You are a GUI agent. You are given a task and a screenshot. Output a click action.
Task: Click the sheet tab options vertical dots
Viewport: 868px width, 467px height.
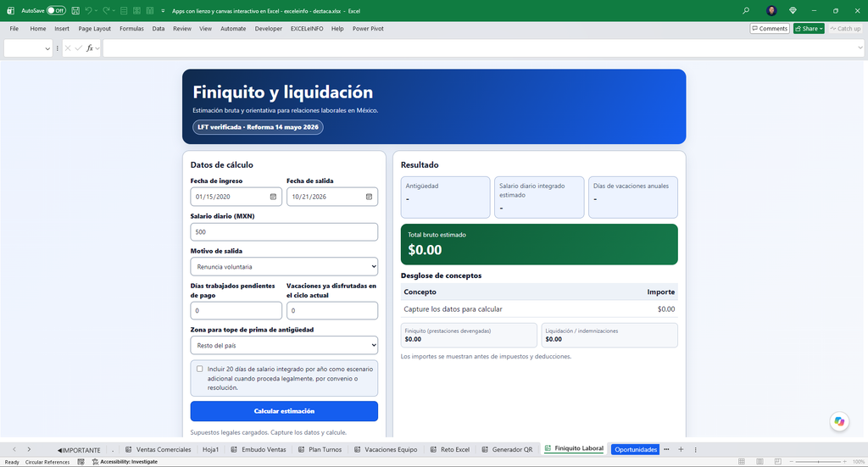pyautogui.click(x=695, y=449)
